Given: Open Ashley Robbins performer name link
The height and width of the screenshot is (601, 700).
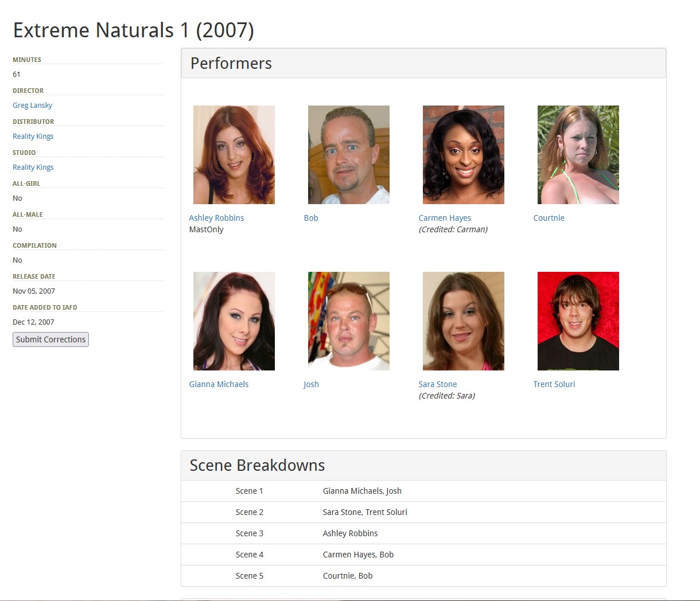Looking at the screenshot, I should pyautogui.click(x=216, y=218).
